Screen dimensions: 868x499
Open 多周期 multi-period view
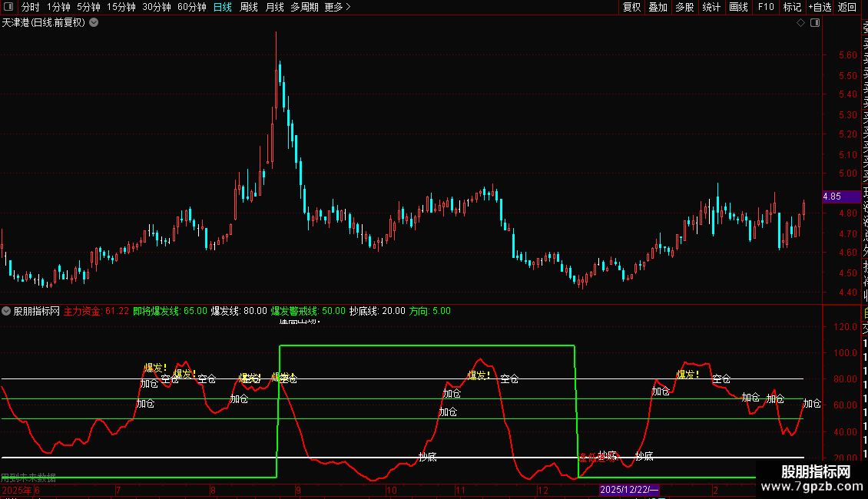304,7
